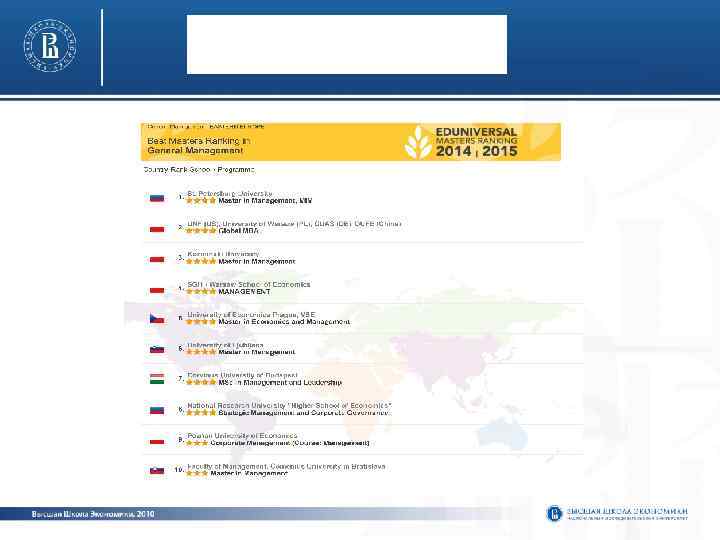The height and width of the screenshot is (540, 720).
Task: Click the flag beside Warsaw School of Economics
Action: click(x=157, y=290)
